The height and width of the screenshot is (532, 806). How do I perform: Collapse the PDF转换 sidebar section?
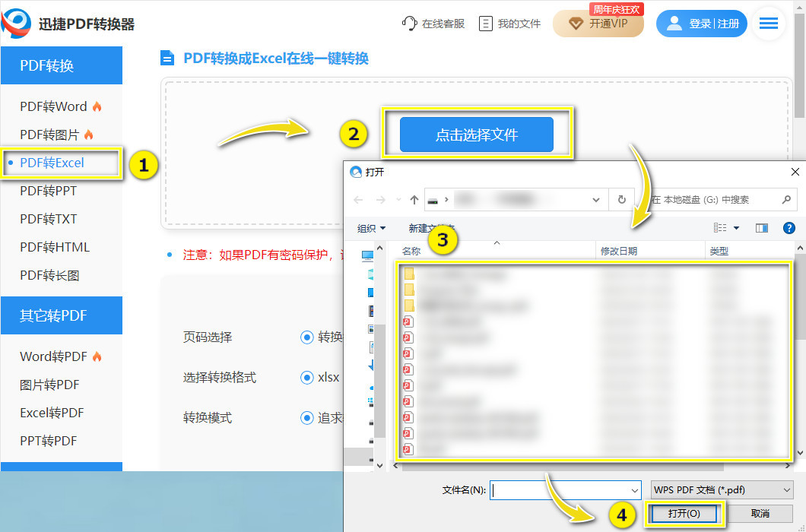coord(62,65)
